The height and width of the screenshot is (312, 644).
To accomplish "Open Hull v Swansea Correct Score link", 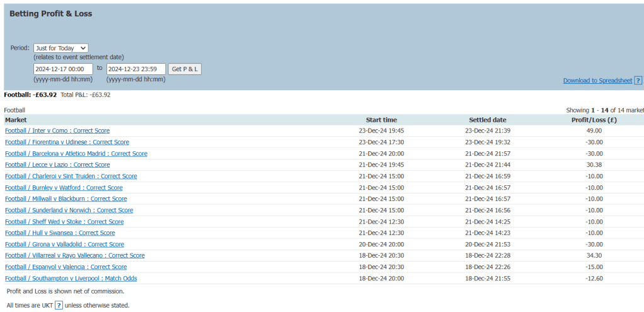I will click(x=60, y=233).
